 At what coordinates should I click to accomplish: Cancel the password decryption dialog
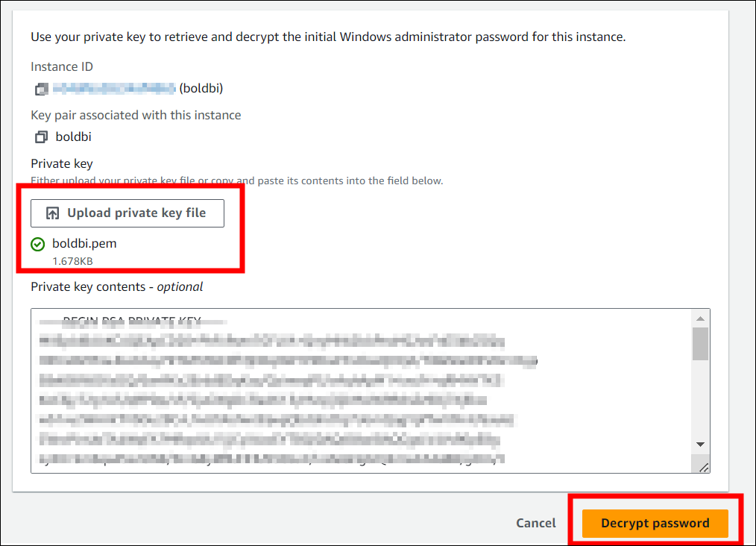[x=536, y=523]
